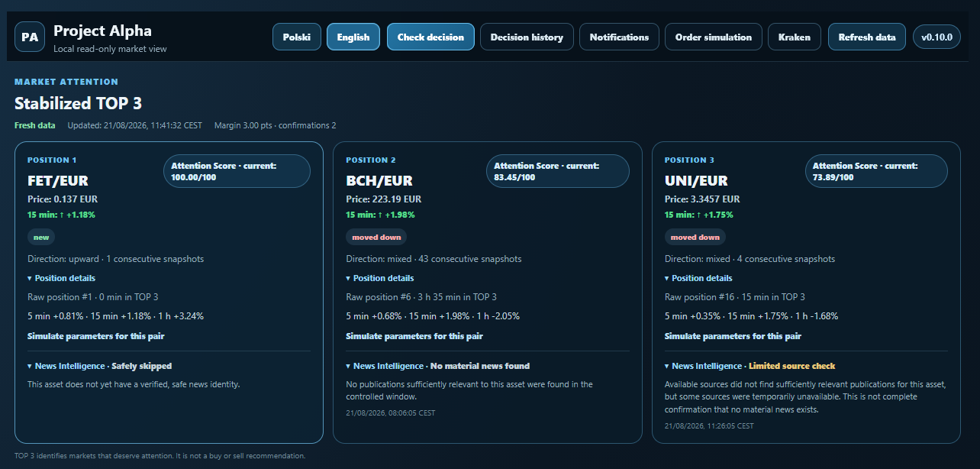Click the BCH/EUR '1 h -2.05%' momentum line
This screenshot has height=469, width=980.
[433, 316]
